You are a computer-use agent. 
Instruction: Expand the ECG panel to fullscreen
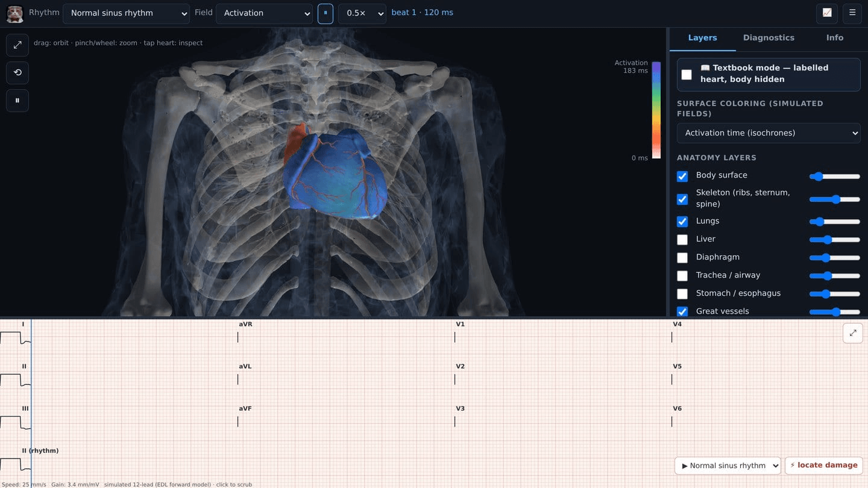(853, 333)
